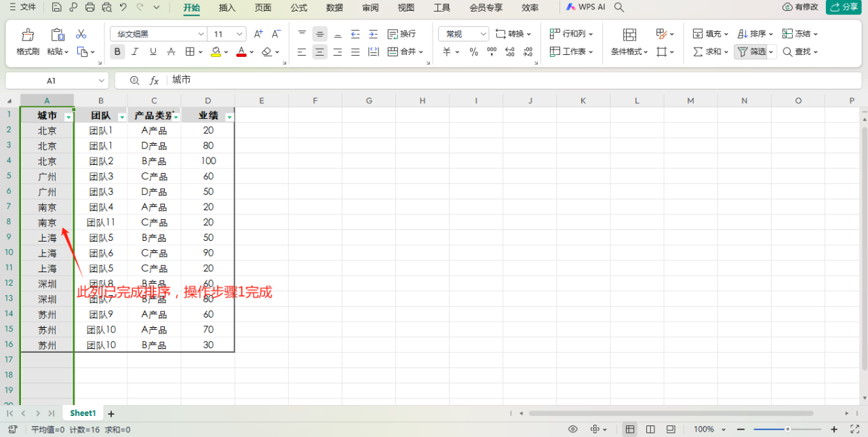Switch to the 公式 tab
The width and height of the screenshot is (868, 437).
coord(299,8)
